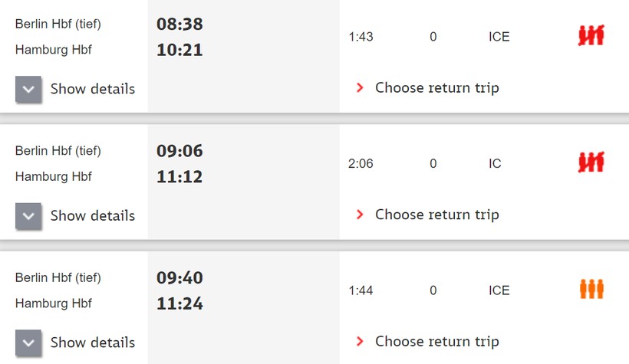The image size is (629, 364).
Task: Select the 11:12 arrival time
Action: [179, 177]
